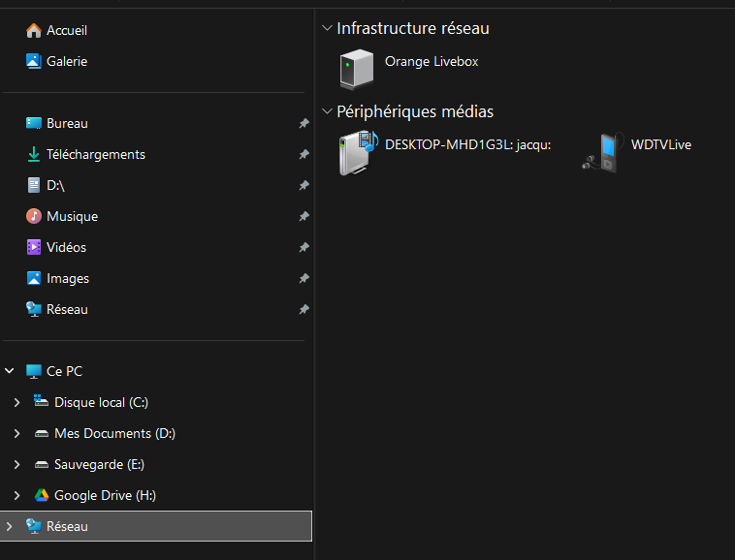Image resolution: width=735 pixels, height=560 pixels.
Task: Expand Disque local (C:) chevron
Action: (x=16, y=402)
